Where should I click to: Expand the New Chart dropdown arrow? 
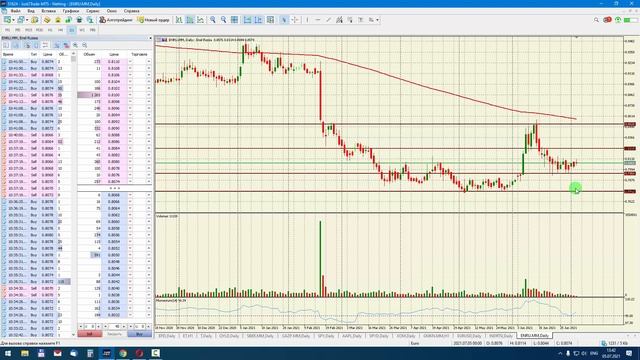13,20
